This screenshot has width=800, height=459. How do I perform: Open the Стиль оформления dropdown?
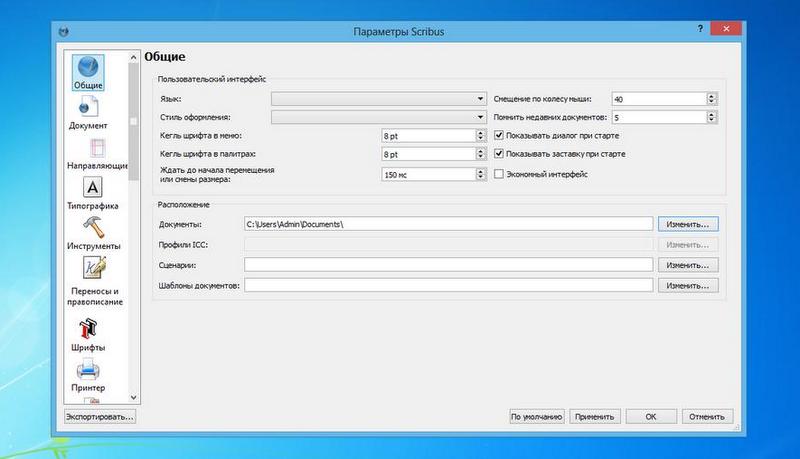tap(379, 117)
